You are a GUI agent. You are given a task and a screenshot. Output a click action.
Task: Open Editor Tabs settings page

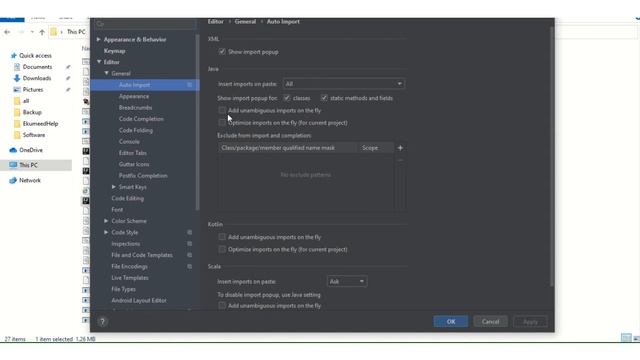(x=133, y=153)
